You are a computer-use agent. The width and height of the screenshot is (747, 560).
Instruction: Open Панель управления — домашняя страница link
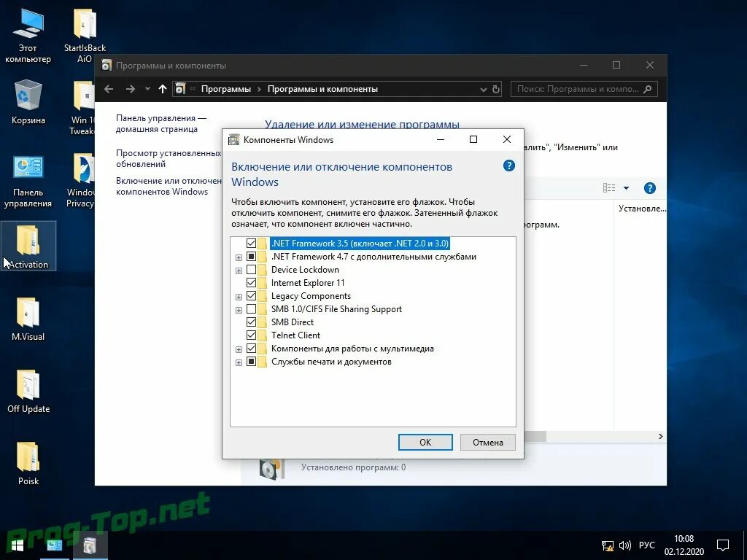point(161,123)
